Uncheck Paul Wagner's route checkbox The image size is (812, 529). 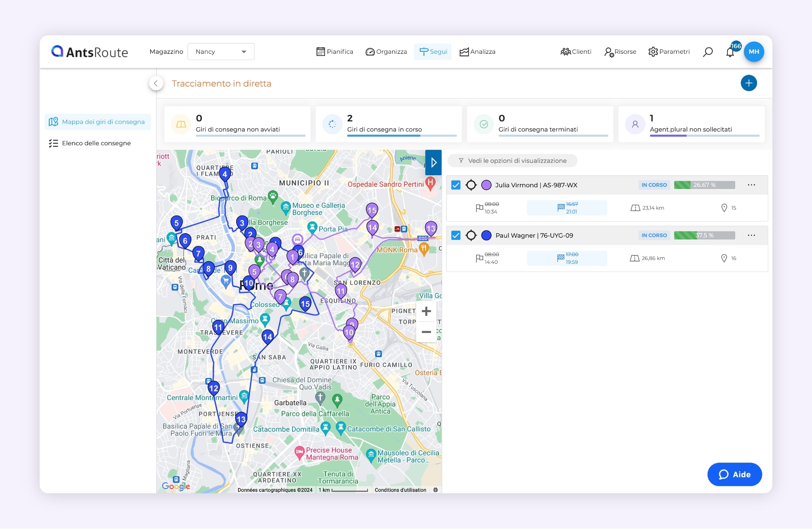(456, 235)
